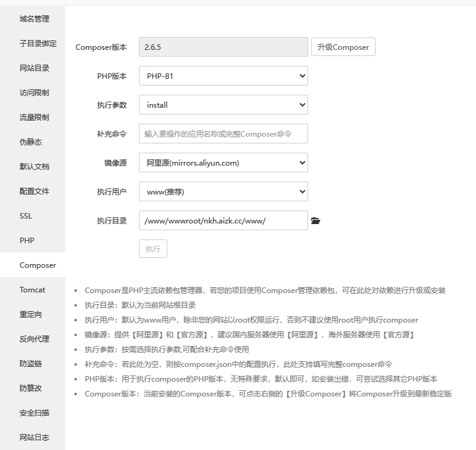Go to the 配置文件 tab
Image resolution: width=476 pixels, height=450 pixels.
point(33,191)
